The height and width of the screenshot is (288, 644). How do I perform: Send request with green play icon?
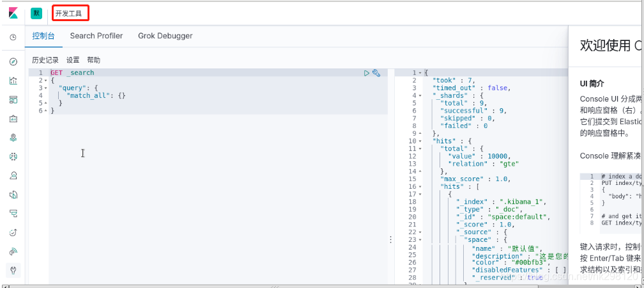367,73
